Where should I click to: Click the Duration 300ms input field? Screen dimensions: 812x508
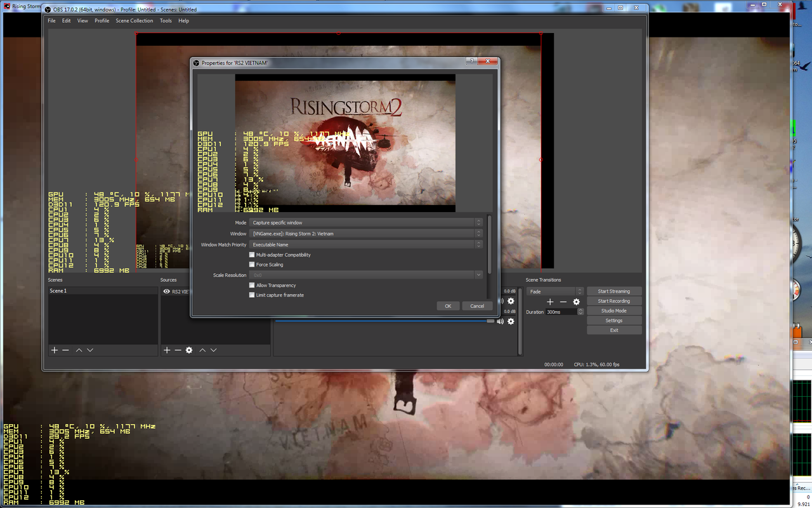pos(561,312)
